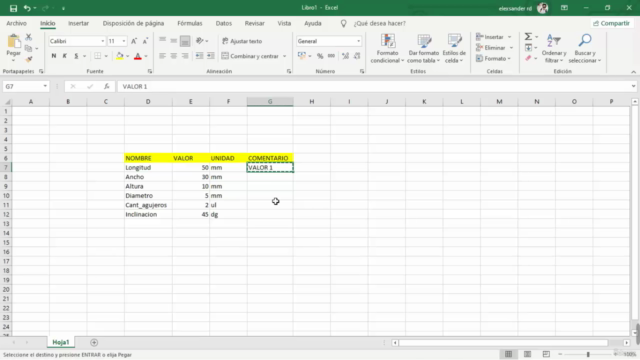Click the Compartir share button
This screenshot has height=360, width=640.
pyautogui.click(x=611, y=23)
